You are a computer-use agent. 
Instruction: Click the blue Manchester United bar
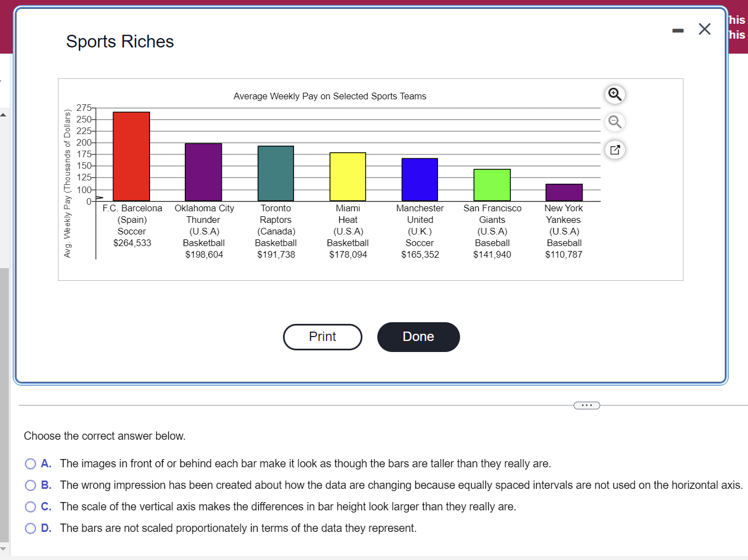tap(420, 179)
